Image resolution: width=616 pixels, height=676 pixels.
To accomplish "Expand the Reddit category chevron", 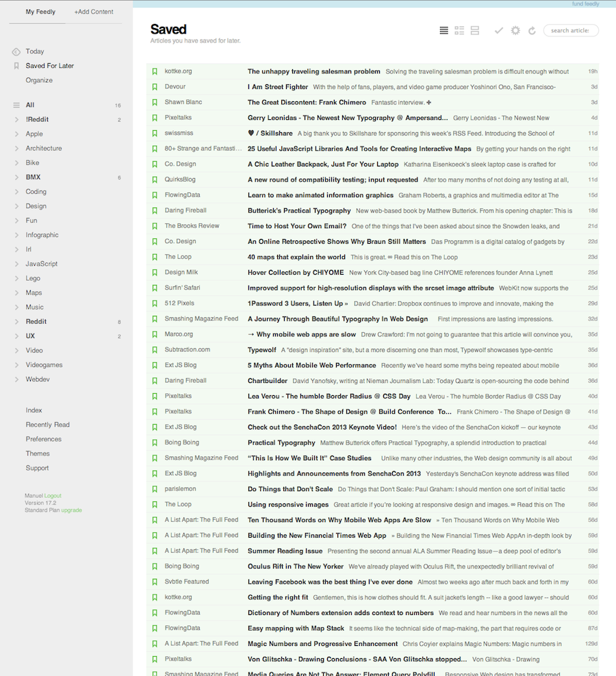I will coord(16,322).
